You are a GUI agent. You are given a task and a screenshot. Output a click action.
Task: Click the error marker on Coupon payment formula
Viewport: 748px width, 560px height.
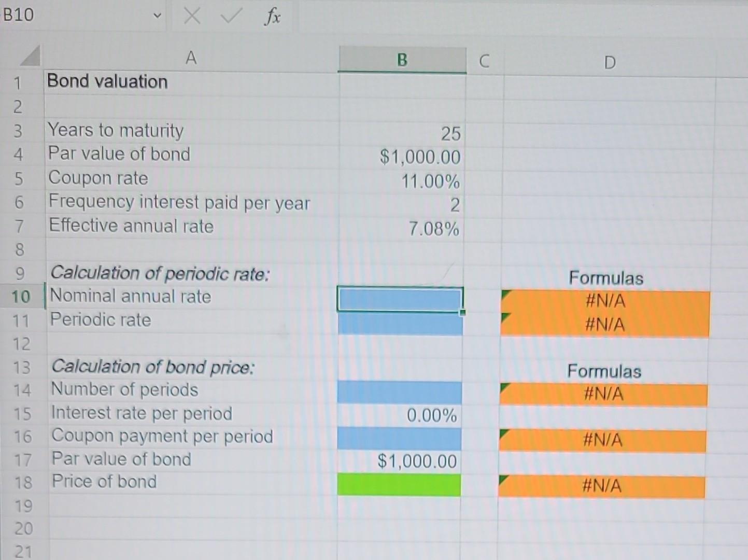[x=504, y=432]
